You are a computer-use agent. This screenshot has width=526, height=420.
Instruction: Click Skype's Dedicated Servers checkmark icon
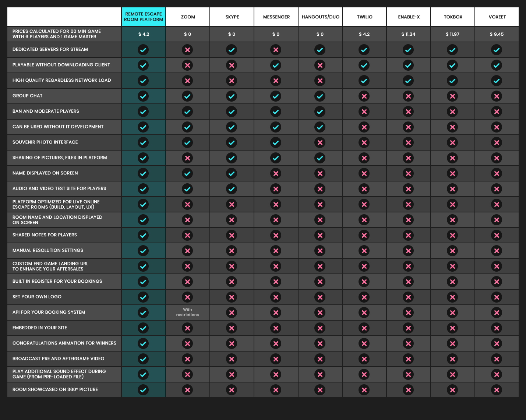[232, 50]
